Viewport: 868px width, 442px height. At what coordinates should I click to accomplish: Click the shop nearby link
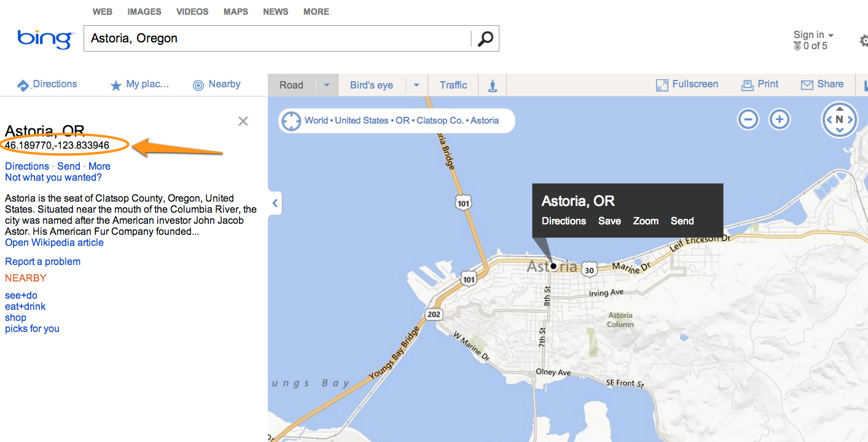pos(15,317)
